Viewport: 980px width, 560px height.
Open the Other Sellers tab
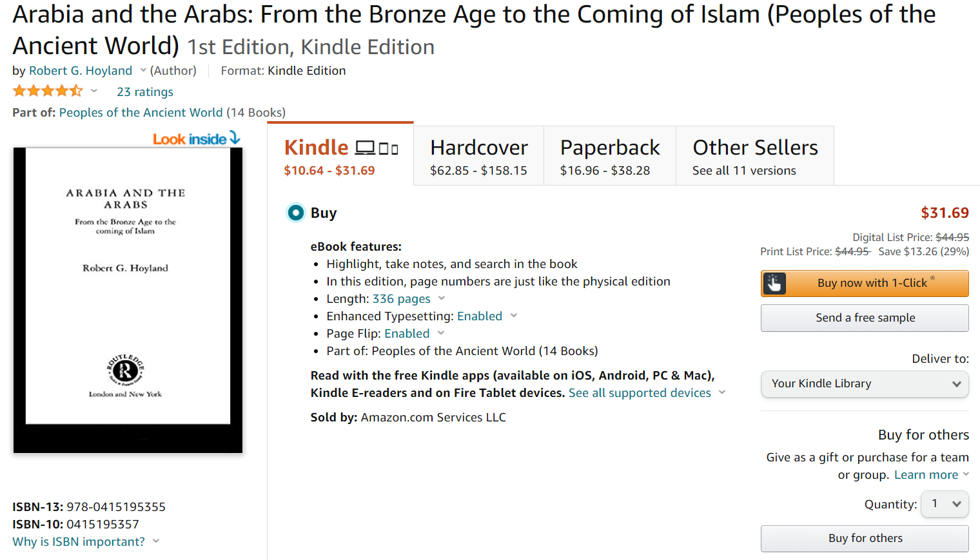point(754,156)
